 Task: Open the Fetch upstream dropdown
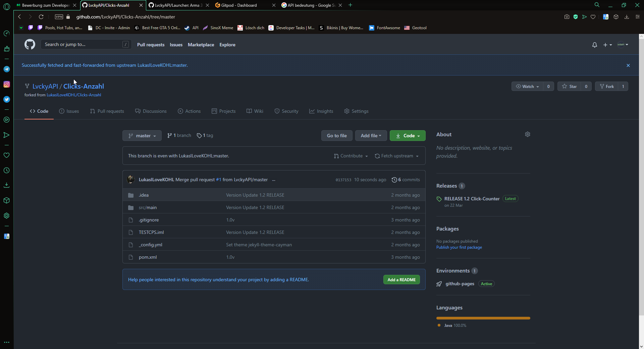click(x=397, y=156)
